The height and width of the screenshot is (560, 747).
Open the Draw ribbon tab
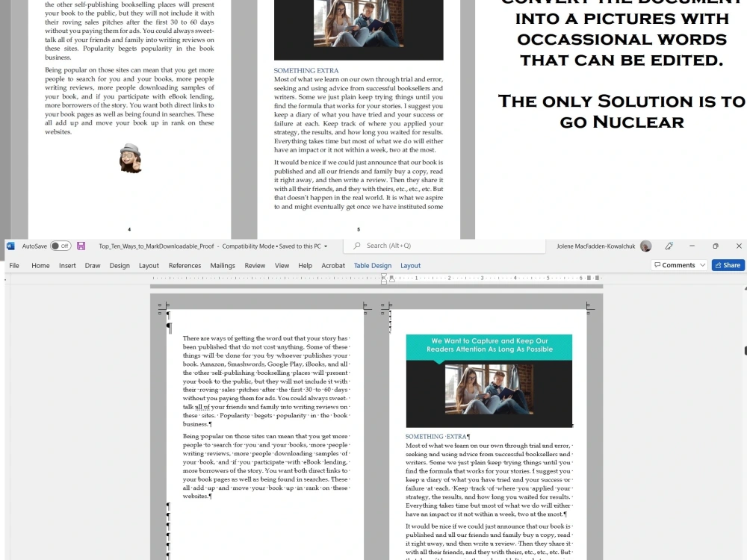click(93, 266)
